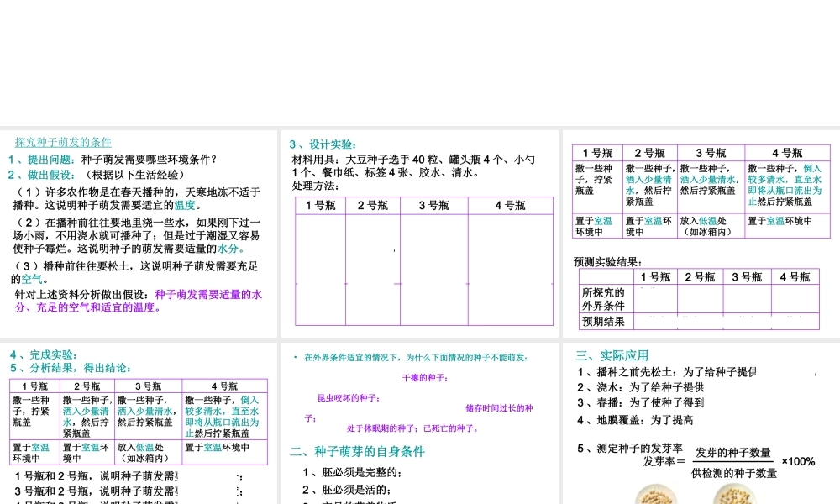Open the 二、种子萌芽的自身条件 slide
The width and height of the screenshot is (840, 504).
tap(419, 423)
